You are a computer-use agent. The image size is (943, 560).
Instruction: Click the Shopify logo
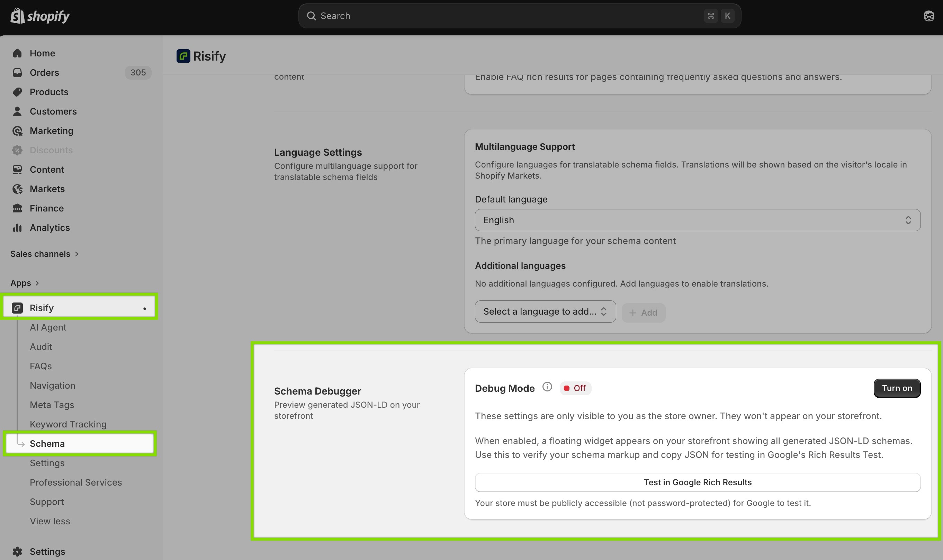coord(40,16)
